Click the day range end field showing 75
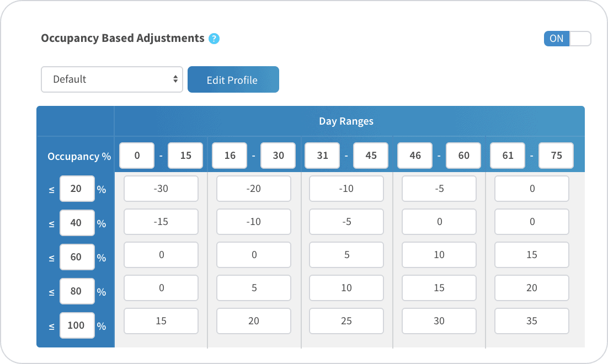 (556, 156)
